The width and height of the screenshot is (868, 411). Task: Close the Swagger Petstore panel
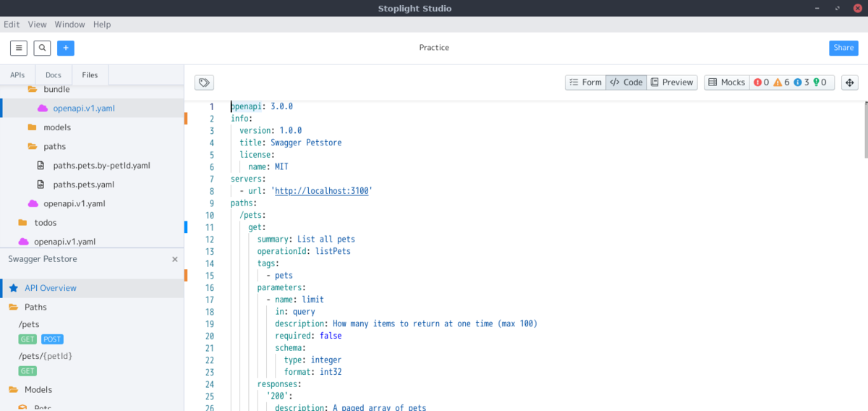174,259
